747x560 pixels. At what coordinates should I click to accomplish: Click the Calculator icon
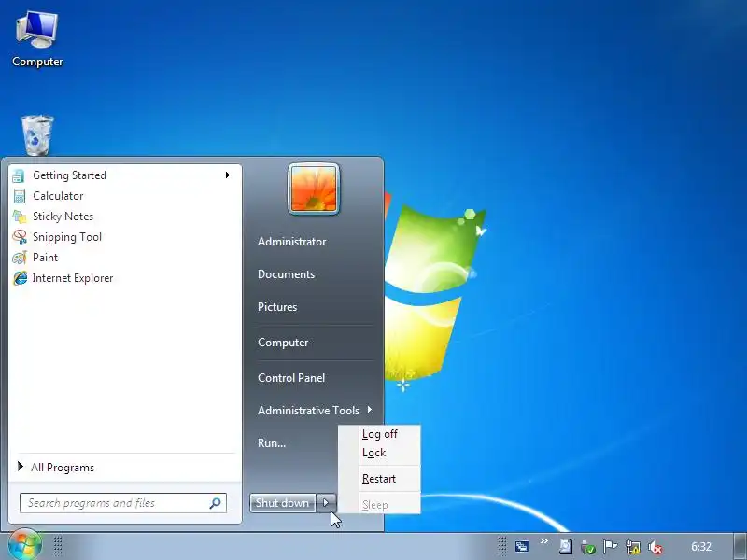[19, 196]
